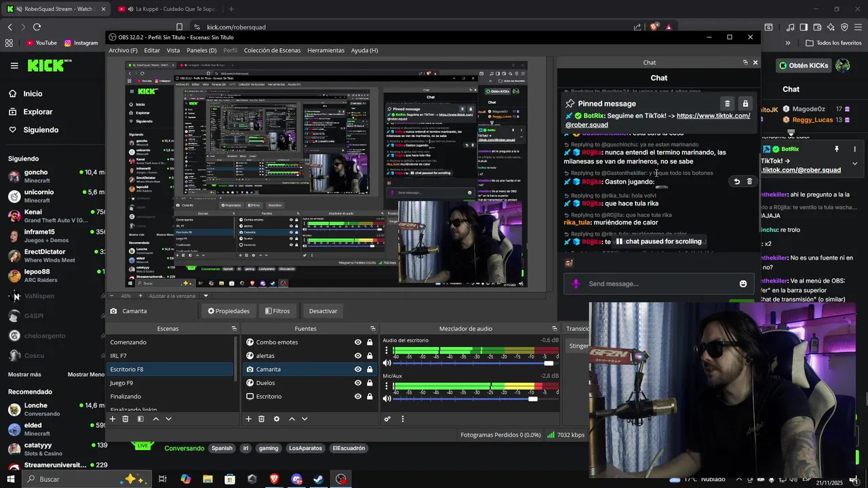
Task: Reload the browser page
Action: pos(37,27)
